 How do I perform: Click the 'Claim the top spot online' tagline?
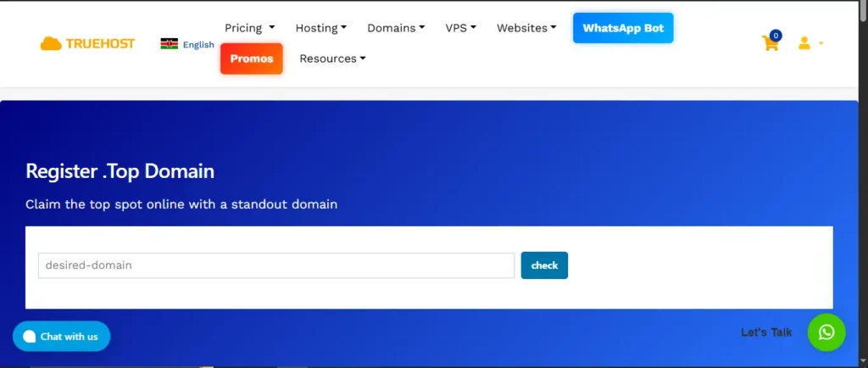(181, 204)
